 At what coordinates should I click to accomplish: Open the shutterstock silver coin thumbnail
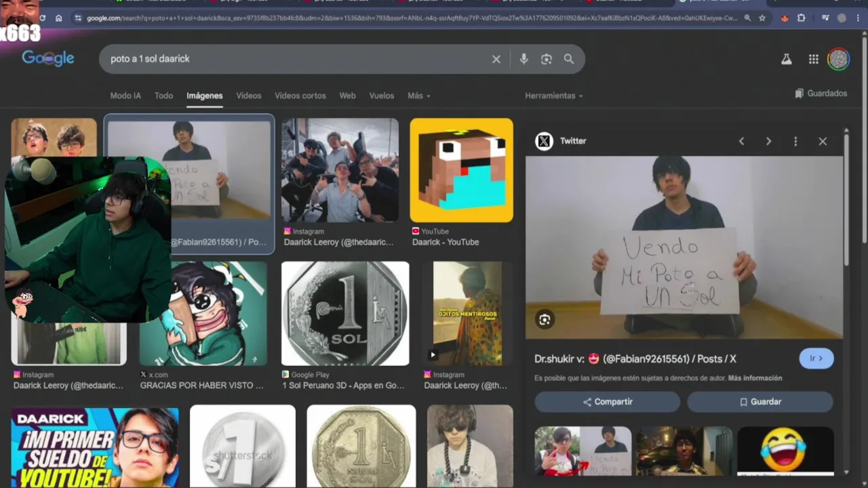(x=243, y=446)
